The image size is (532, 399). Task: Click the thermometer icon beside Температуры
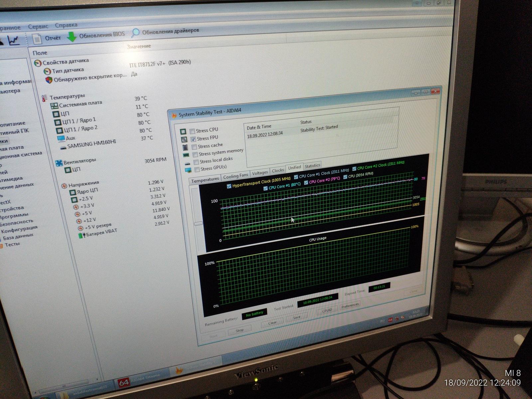point(45,98)
